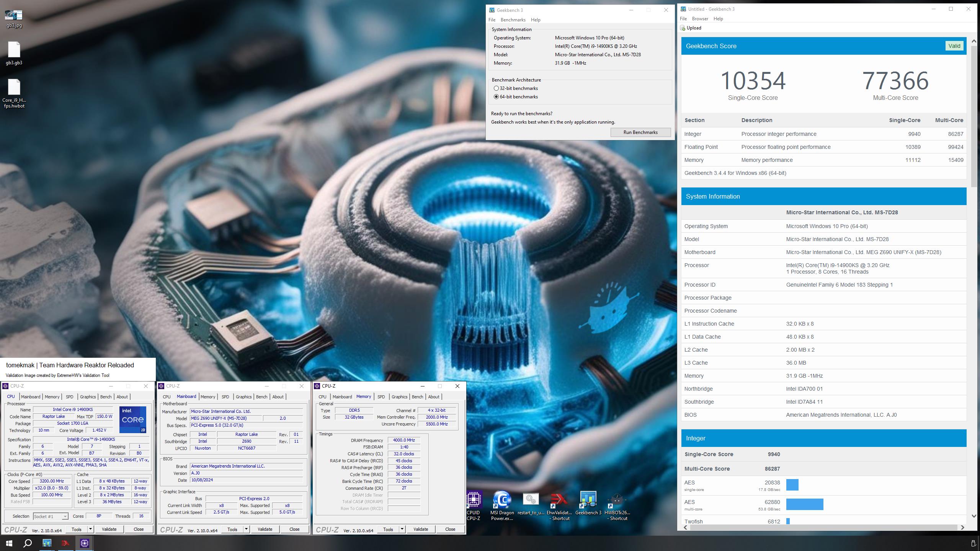This screenshot has width=980, height=551.
Task: Open the HWBOTx26 shortcut icon
Action: tap(617, 505)
